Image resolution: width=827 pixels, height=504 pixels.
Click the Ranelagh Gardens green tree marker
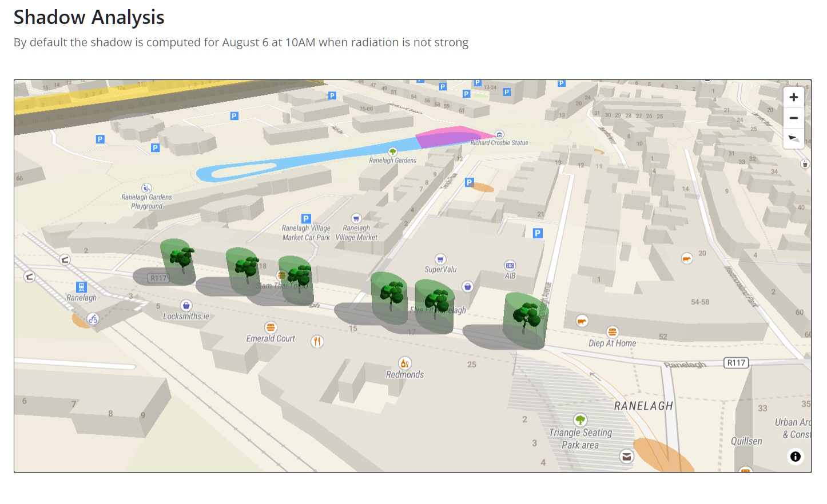click(x=392, y=151)
